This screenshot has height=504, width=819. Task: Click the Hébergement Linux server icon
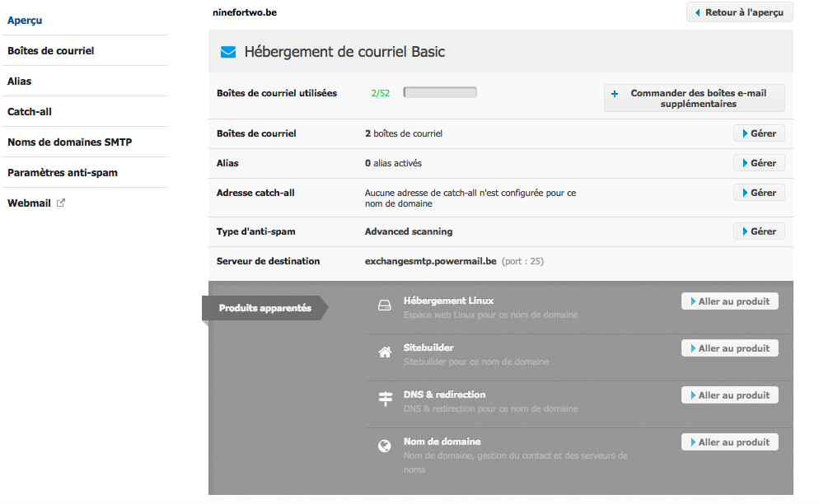384,306
